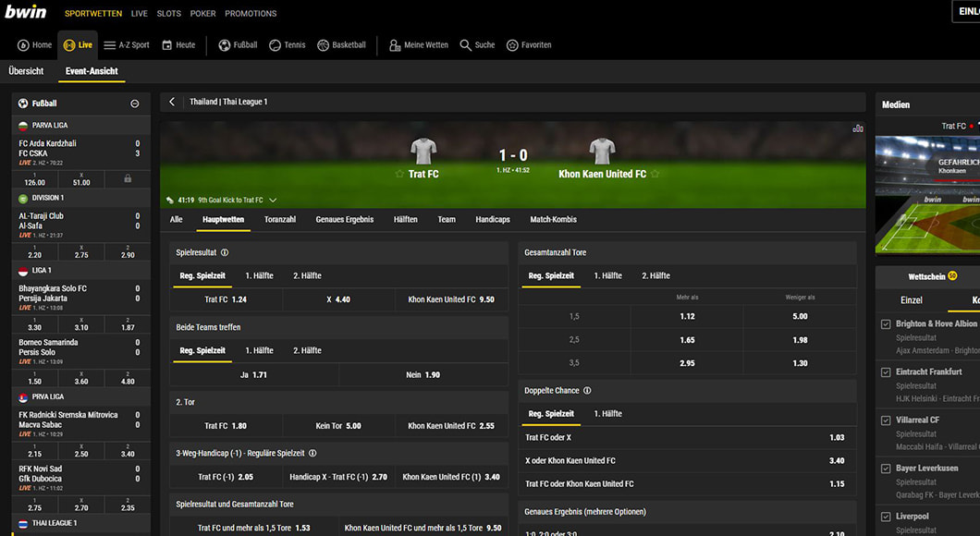
Task: Click the Khon Kaen United FC jersey icon
Action: (x=602, y=152)
